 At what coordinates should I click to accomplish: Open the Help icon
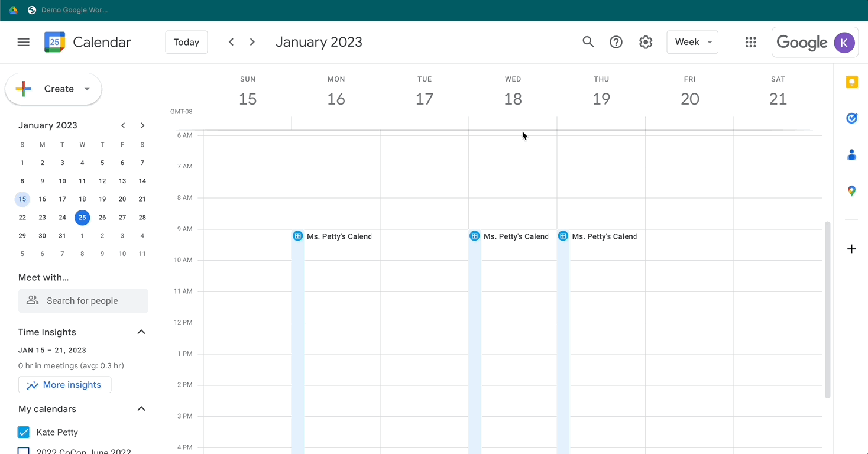coord(616,42)
